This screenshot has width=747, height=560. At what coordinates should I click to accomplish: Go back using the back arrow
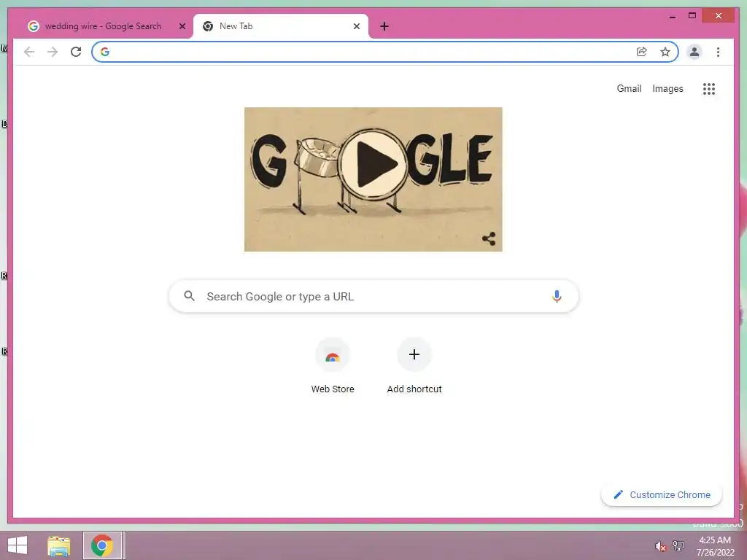point(29,52)
